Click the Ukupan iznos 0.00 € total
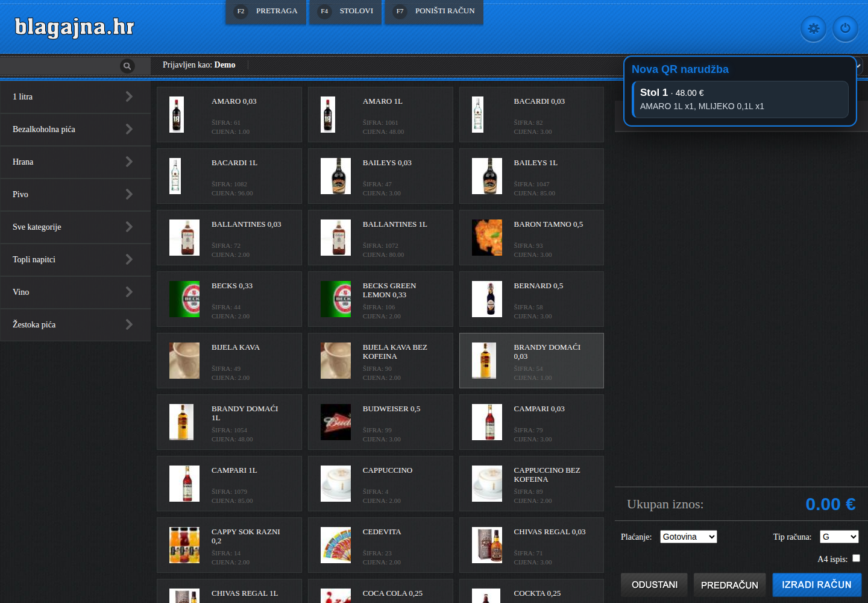868x603 pixels. click(x=831, y=504)
